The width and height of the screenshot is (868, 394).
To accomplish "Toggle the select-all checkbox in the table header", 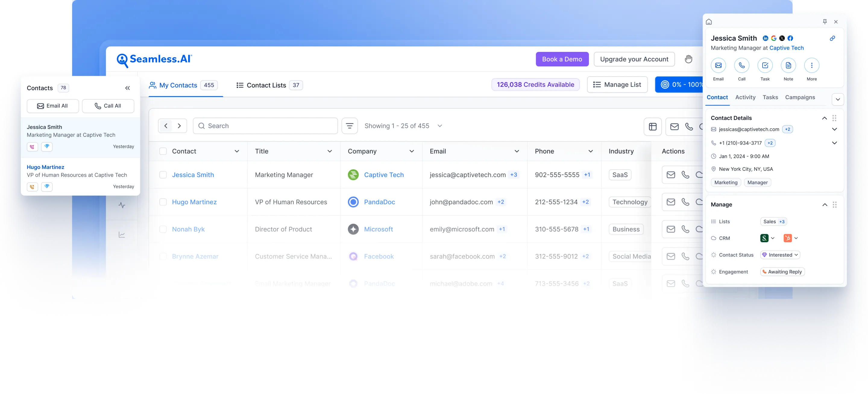I will (x=163, y=151).
